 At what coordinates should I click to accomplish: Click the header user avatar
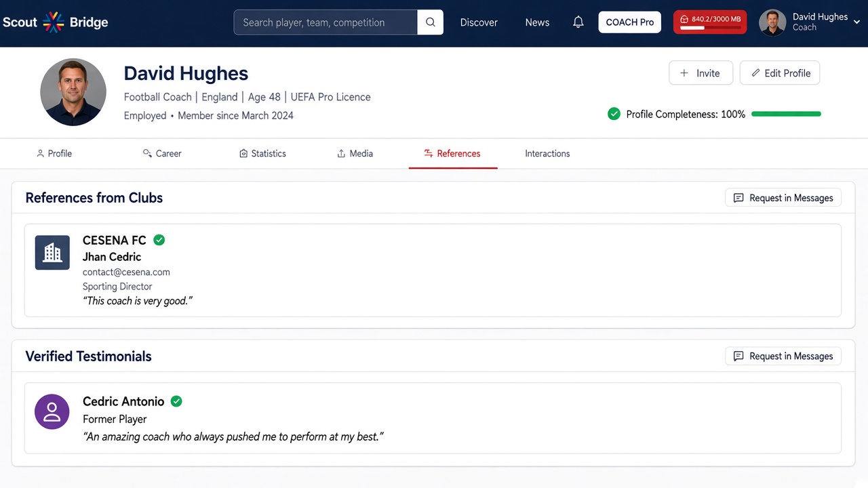(772, 22)
